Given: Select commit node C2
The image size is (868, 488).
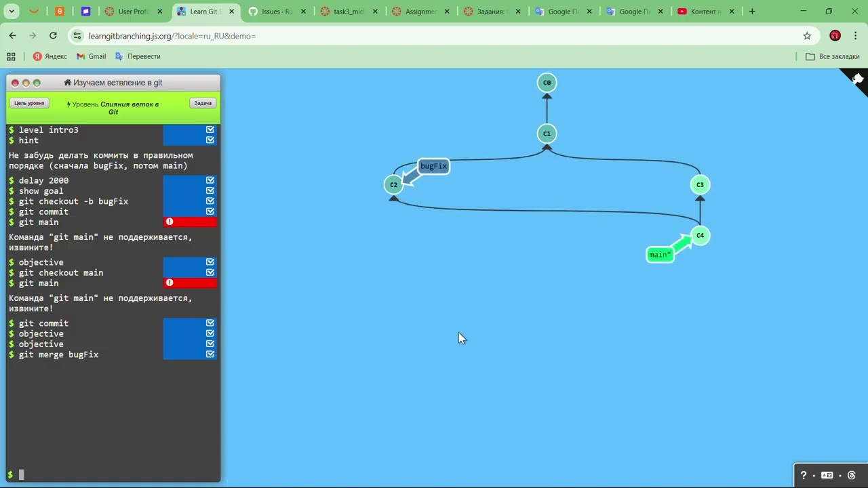Looking at the screenshot, I should point(393,184).
